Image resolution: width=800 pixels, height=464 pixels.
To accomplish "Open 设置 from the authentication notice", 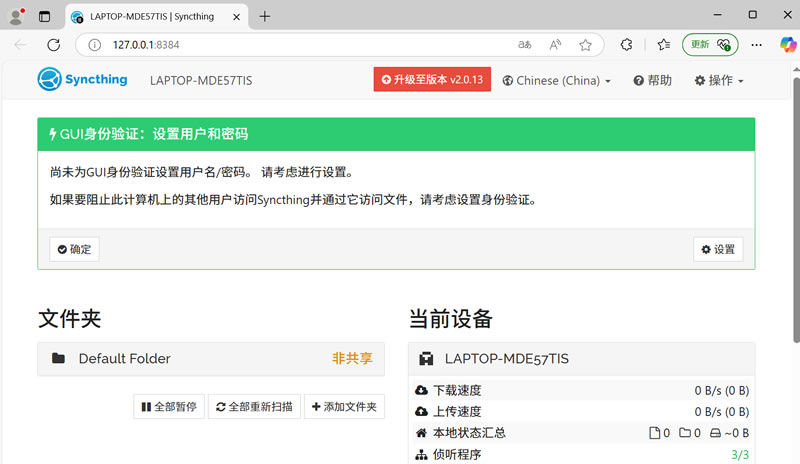I will click(717, 249).
